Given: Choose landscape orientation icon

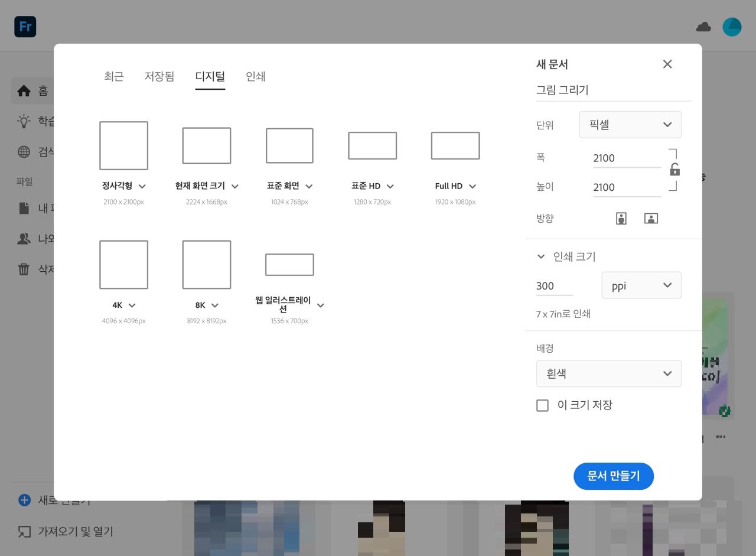Looking at the screenshot, I should [651, 219].
